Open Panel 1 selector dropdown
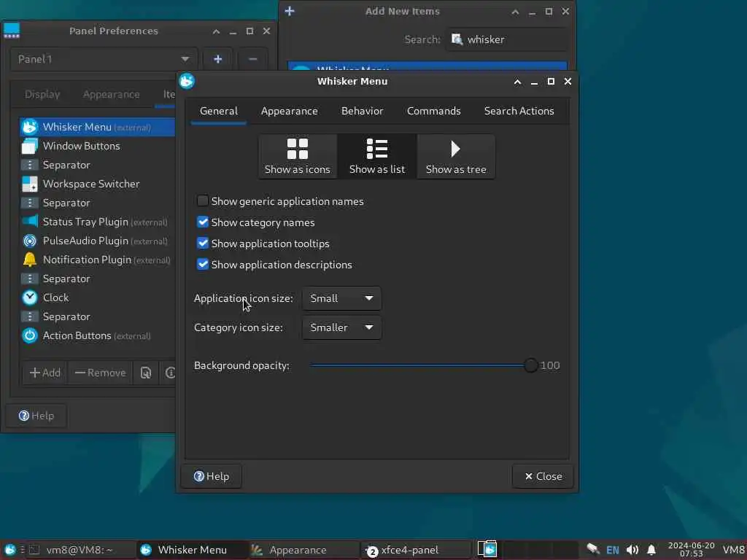The image size is (747, 560). tap(104, 59)
